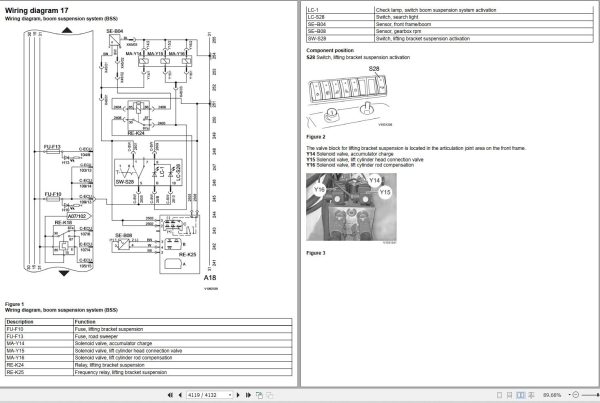Open the page number dropdown arrow
The height and width of the screenshot is (403, 600).
click(230, 395)
